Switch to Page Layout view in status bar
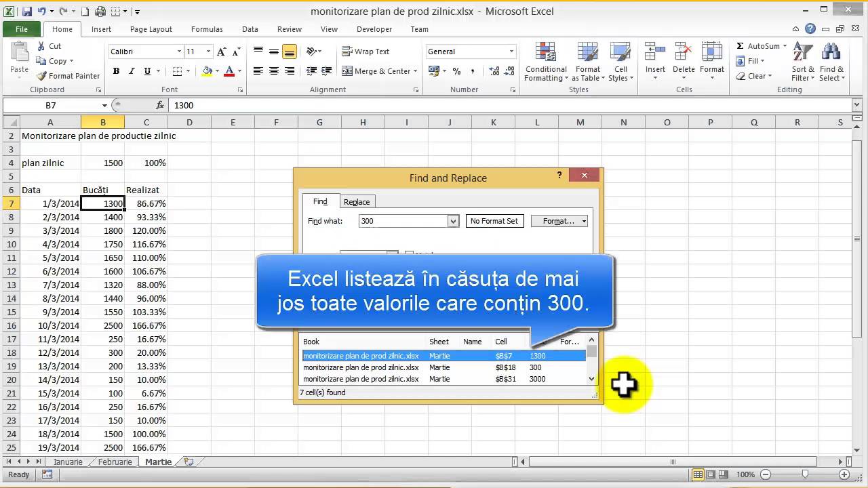The image size is (868, 488). pos(712,474)
